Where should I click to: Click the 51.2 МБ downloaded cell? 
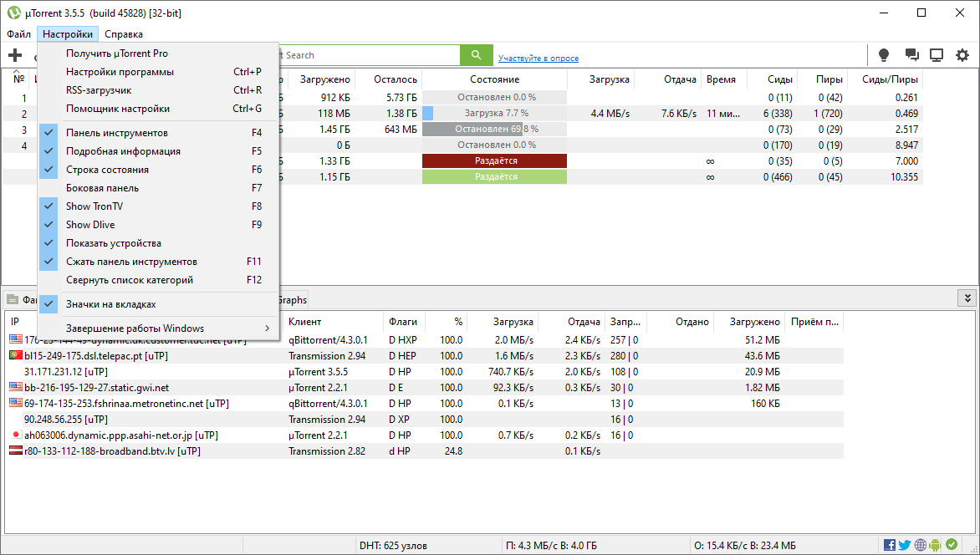point(763,340)
